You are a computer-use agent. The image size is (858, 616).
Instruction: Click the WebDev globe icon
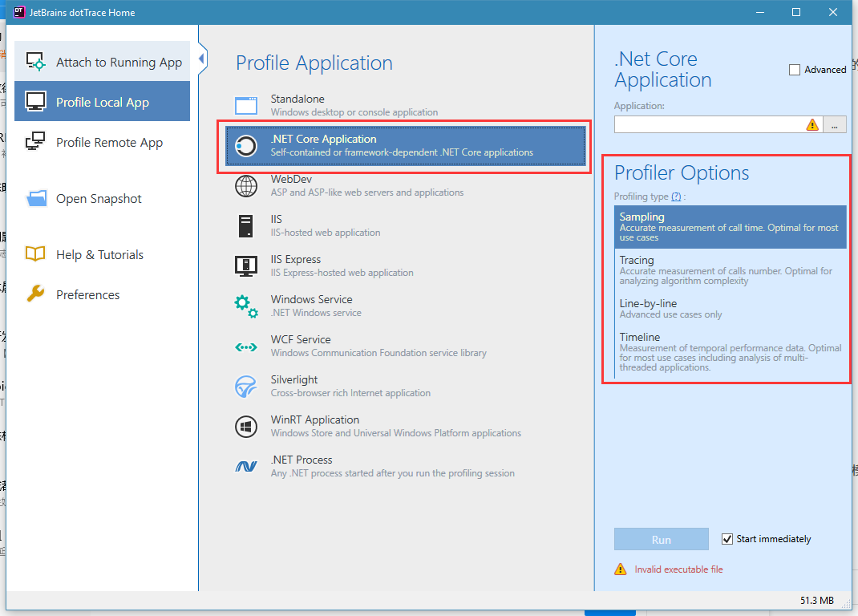pyautogui.click(x=246, y=185)
